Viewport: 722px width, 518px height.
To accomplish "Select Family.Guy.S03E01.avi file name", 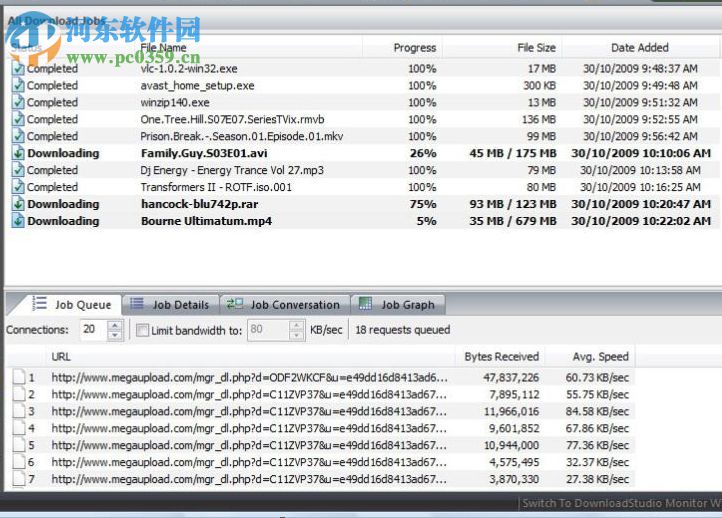I will [204, 153].
